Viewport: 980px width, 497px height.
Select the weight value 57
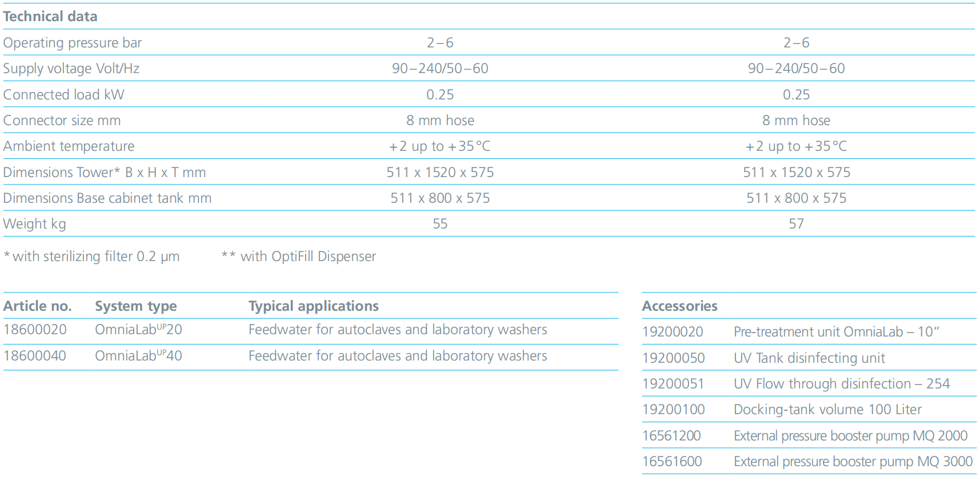pyautogui.click(x=797, y=224)
